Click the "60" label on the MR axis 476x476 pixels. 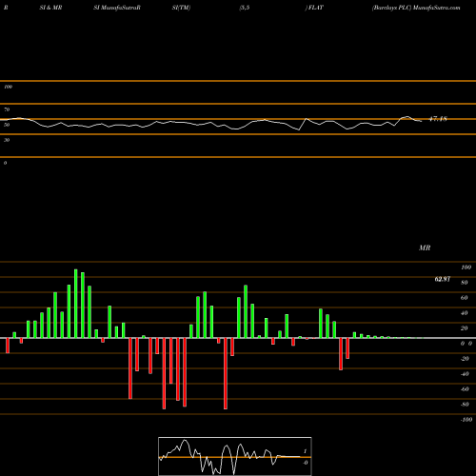pos(465,298)
